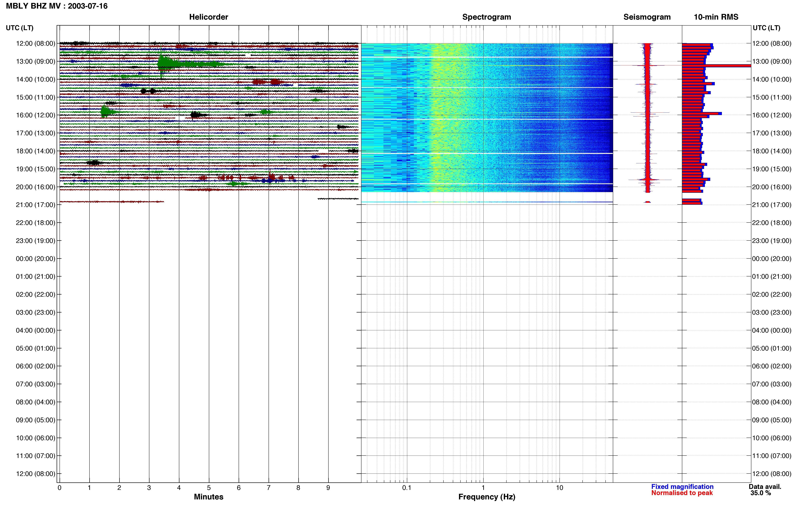This screenshot has width=812, height=508.
Task: Click the blue Fixed magnification legend text
Action: 682,487
